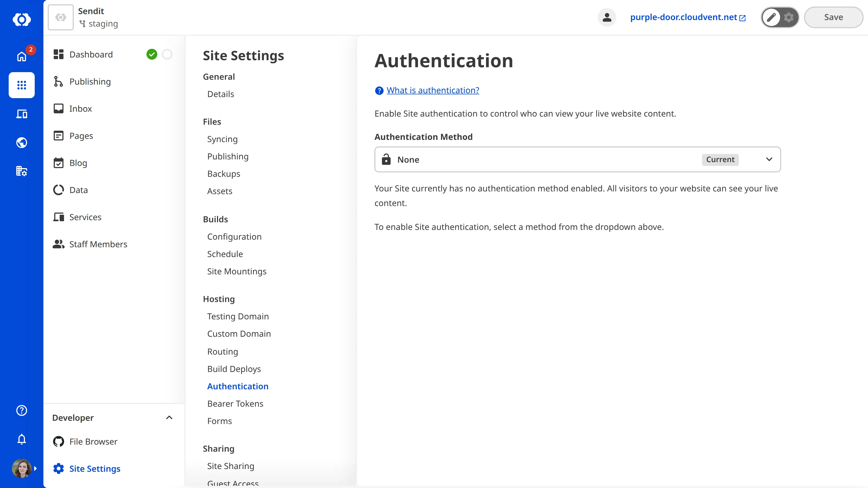
Task: Open Custom Domain settings
Action: pyautogui.click(x=239, y=333)
